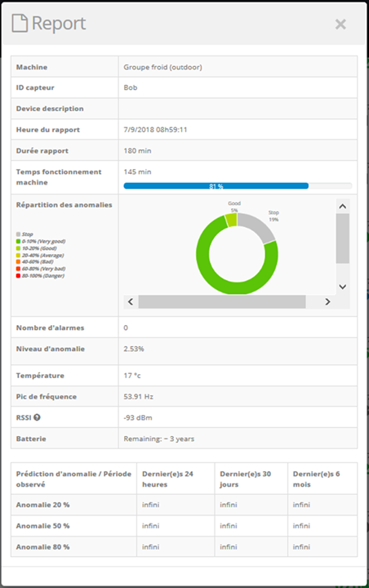Click the 81 % machine runtime progress bar
The image size is (369, 588).
coord(238,185)
